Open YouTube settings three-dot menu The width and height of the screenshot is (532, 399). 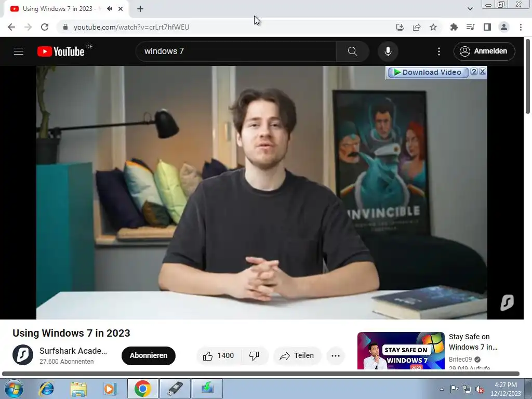438,51
